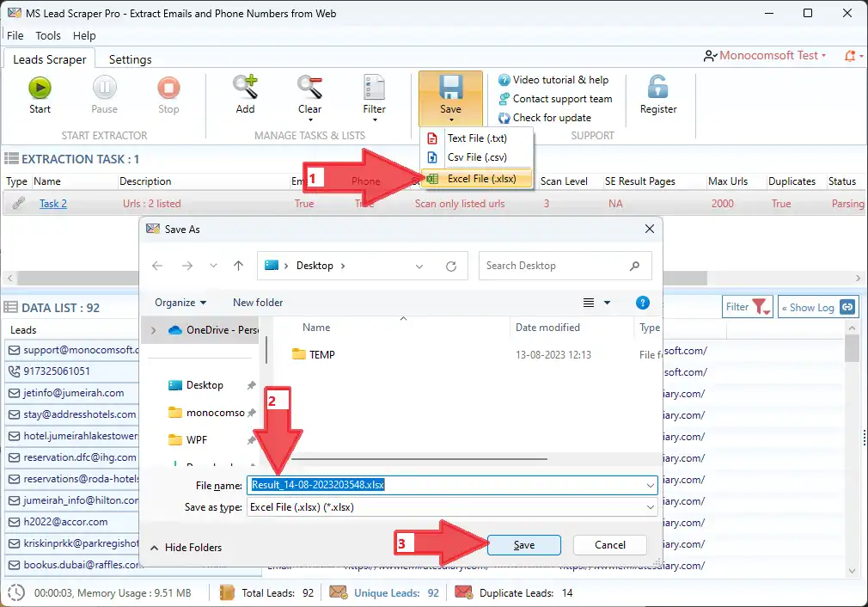Go forward in the Save As dialog
This screenshot has width=868, height=607.
click(187, 266)
